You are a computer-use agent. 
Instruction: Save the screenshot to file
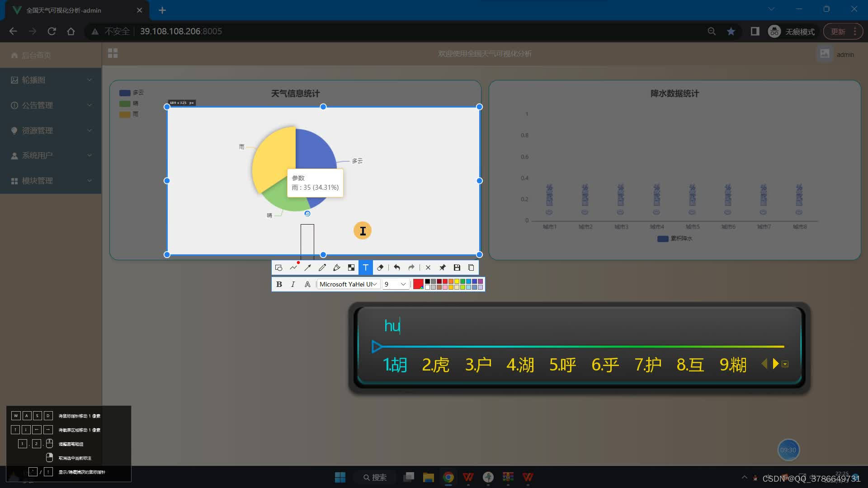[457, 267]
